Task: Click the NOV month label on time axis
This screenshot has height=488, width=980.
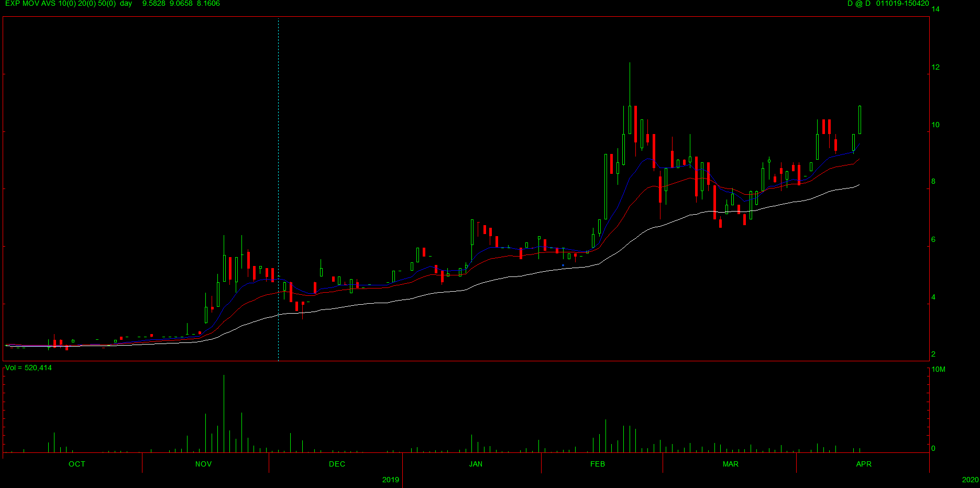Action: 203,464
